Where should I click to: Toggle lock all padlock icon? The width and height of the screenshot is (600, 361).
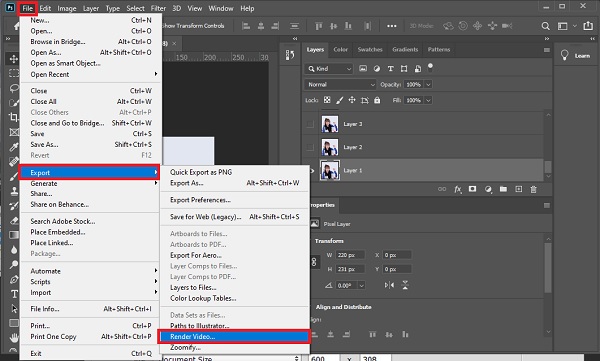click(x=377, y=100)
